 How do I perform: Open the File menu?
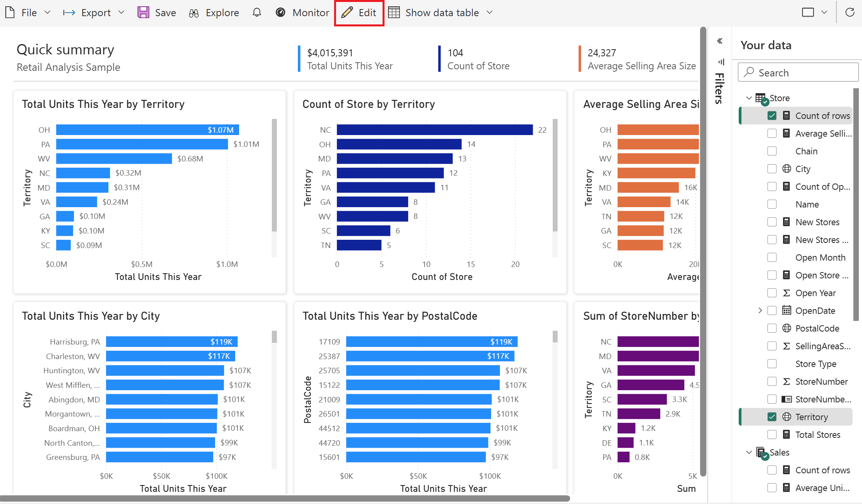pyautogui.click(x=28, y=13)
